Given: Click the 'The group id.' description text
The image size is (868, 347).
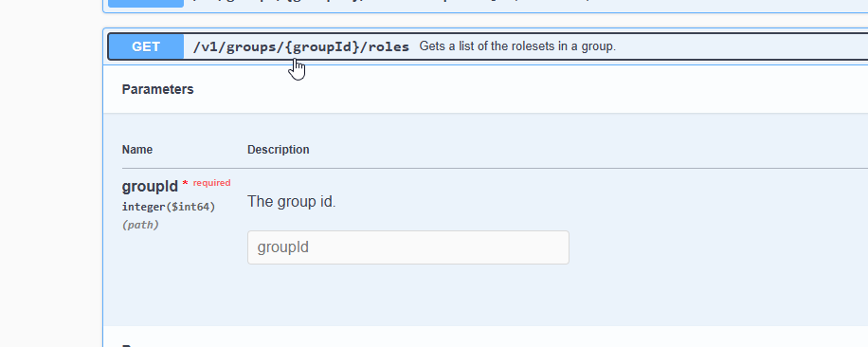Looking at the screenshot, I should pos(291,201).
